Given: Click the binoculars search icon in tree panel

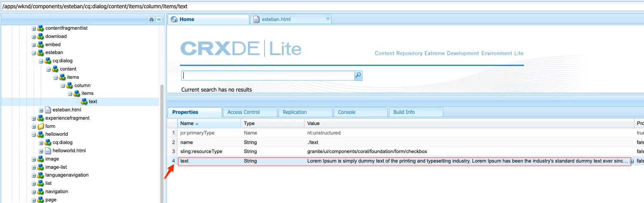Looking at the screenshot, I should click(x=151, y=19).
